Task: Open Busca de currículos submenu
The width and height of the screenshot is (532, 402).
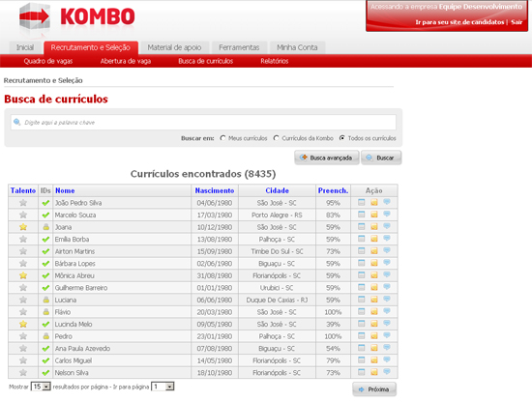Action: pyautogui.click(x=206, y=61)
